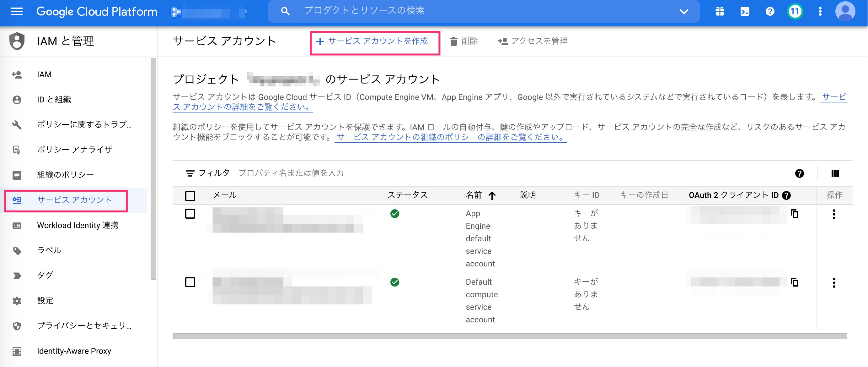Select Workload Identity 連携 in sidebar

[78, 225]
